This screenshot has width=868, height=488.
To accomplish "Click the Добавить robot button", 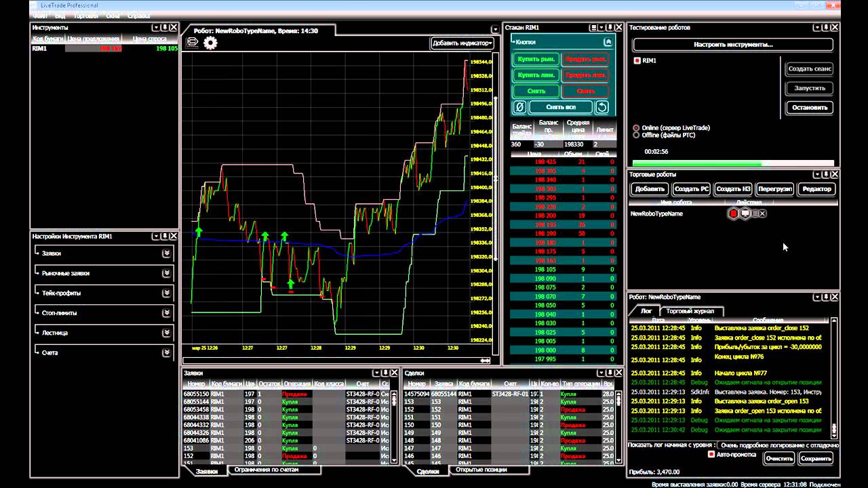I will click(650, 189).
